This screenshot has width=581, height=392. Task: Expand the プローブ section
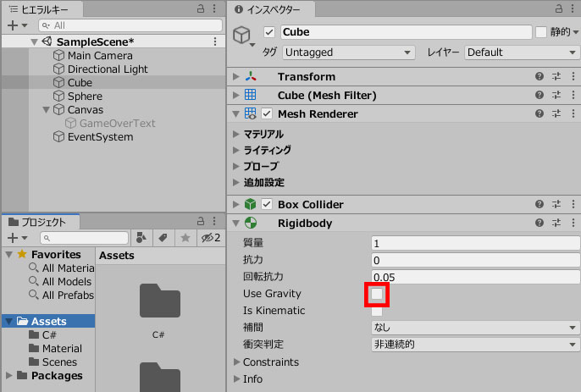point(236,166)
